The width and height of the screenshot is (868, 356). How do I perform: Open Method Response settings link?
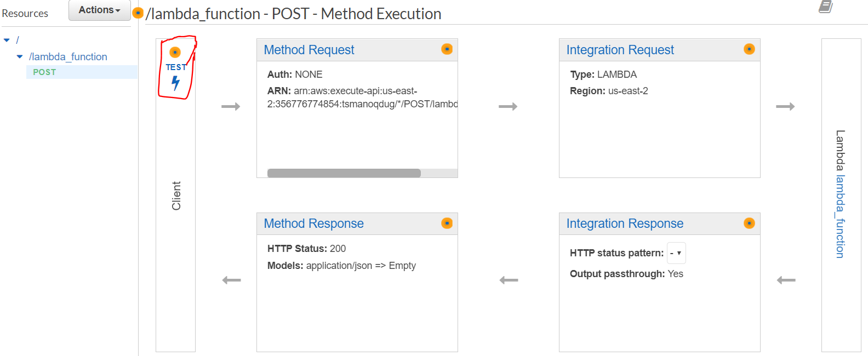pos(313,223)
